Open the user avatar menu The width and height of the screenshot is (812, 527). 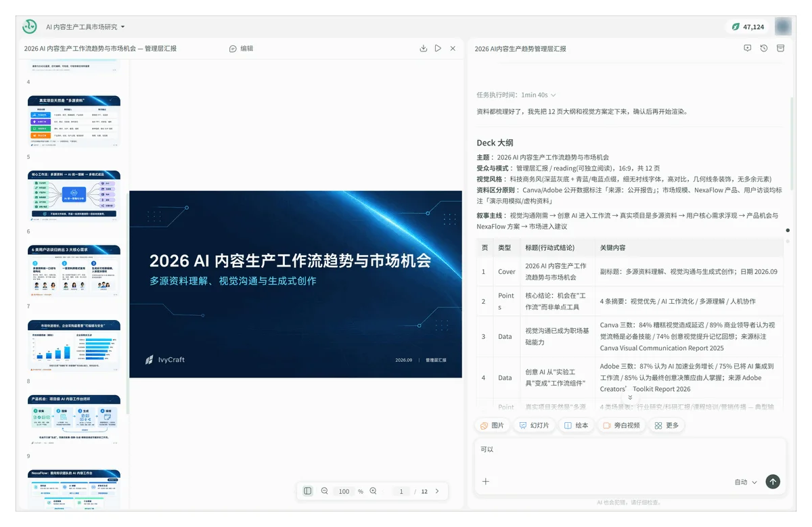click(x=784, y=26)
